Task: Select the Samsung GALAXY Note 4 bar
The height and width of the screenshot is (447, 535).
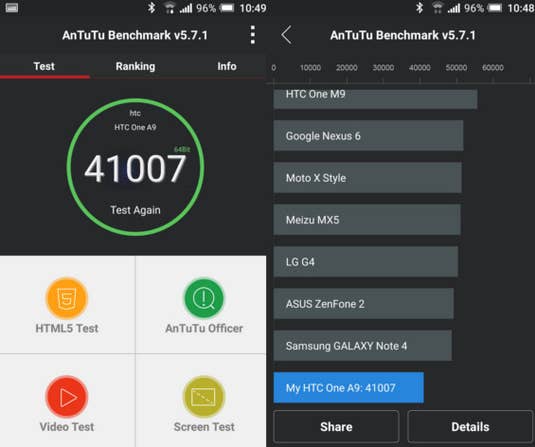Action: (363, 346)
